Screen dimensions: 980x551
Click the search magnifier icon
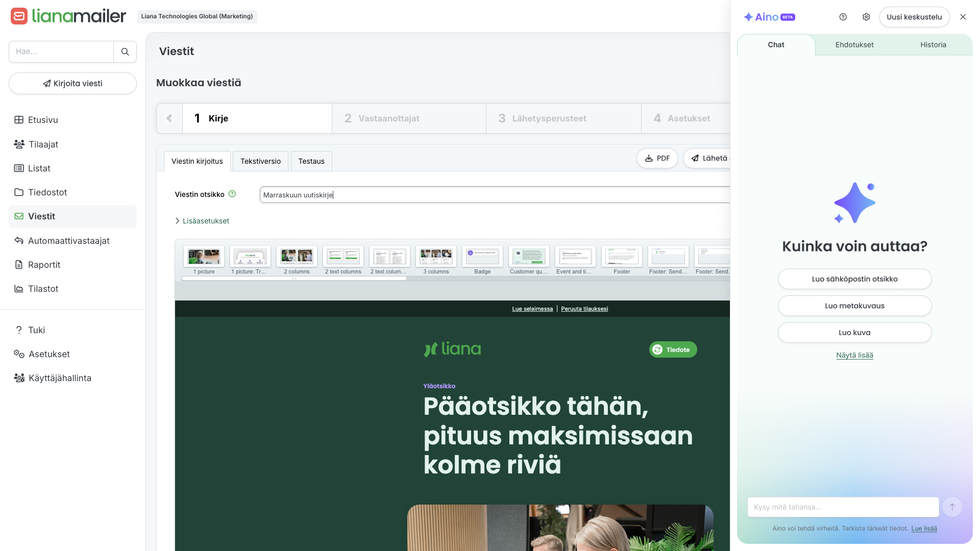click(125, 52)
